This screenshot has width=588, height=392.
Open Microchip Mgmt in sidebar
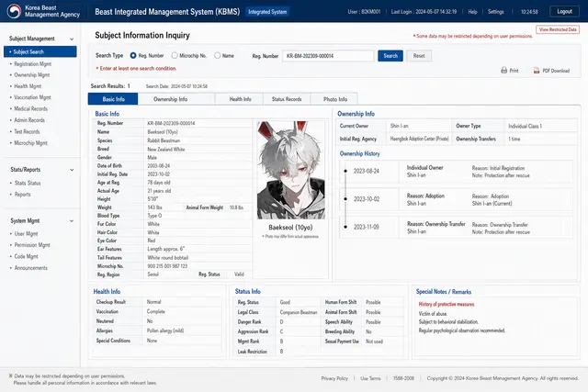(30, 143)
